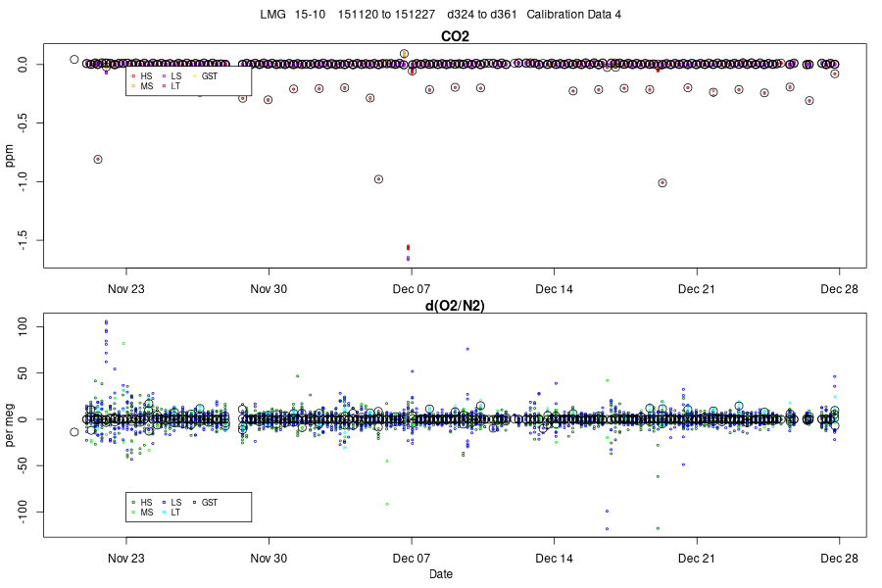This screenshot has height=588, width=882.
Task: Click the per meg y-axis label
Action: 10,424
